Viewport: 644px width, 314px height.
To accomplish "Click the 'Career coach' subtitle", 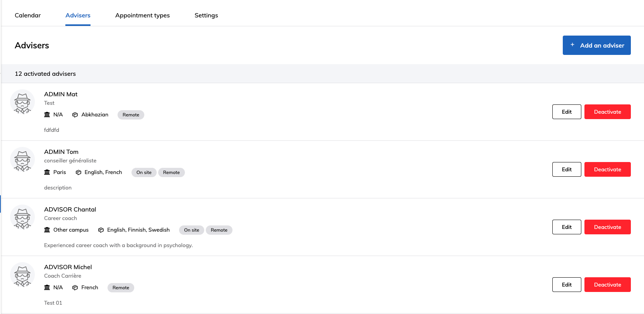I will (x=60, y=218).
